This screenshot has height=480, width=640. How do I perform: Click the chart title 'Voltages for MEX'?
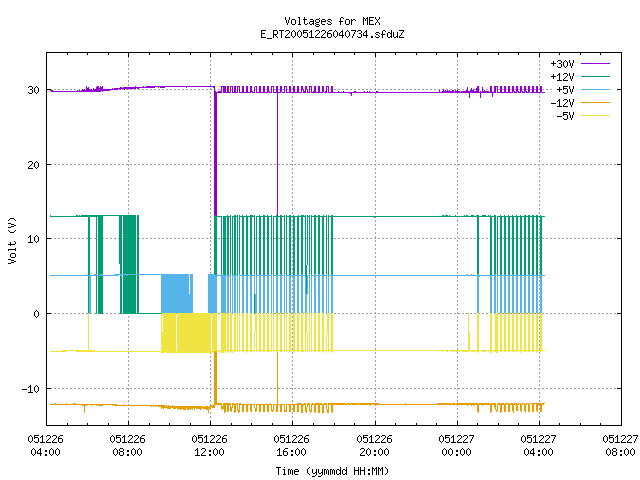pyautogui.click(x=332, y=21)
